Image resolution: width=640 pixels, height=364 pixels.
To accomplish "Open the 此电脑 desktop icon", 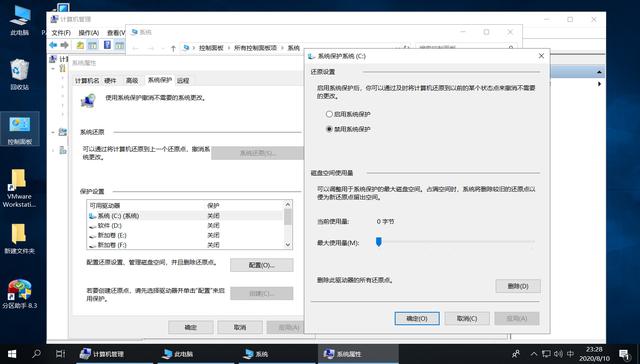I will [x=20, y=20].
